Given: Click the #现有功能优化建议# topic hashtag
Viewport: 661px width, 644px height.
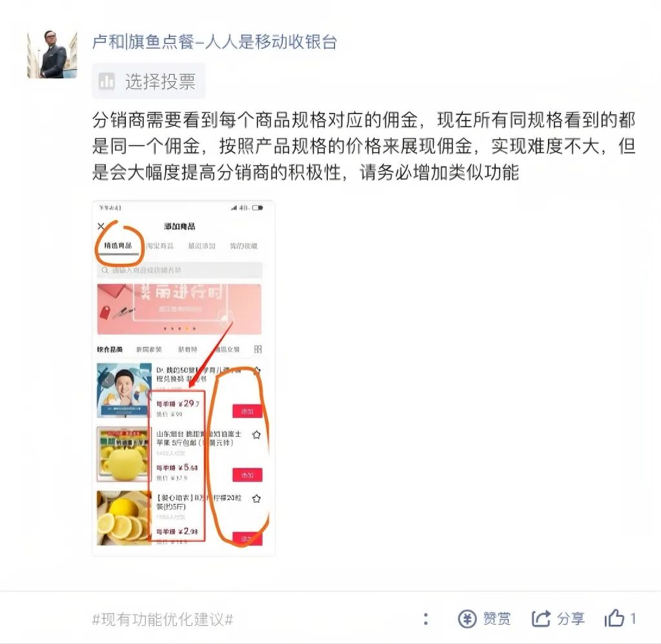Looking at the screenshot, I should pos(162,619).
